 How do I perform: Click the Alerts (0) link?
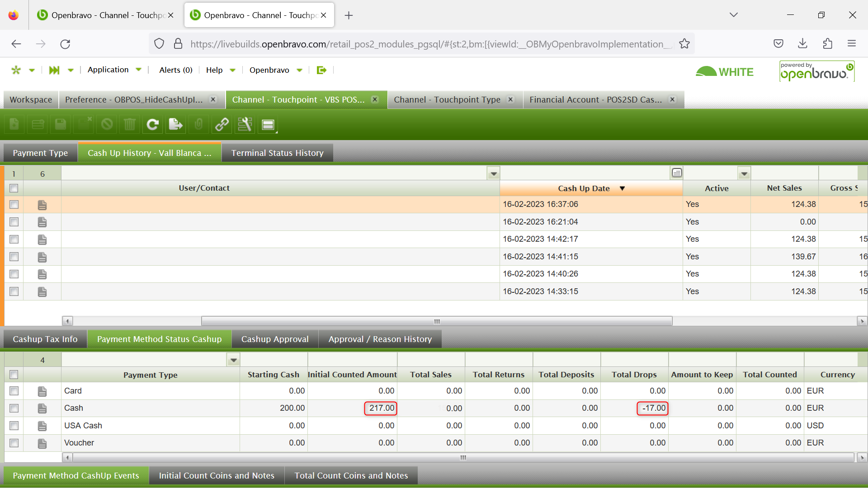coord(176,70)
